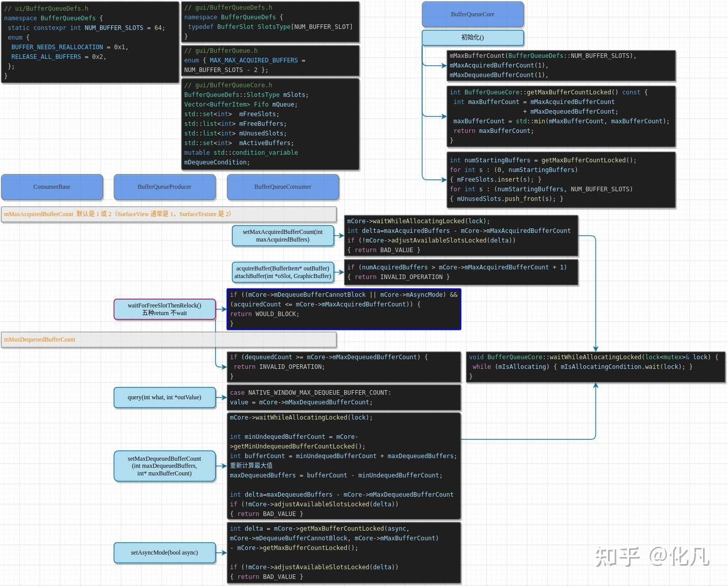Click the numAcquiredBuffers INVALID_OPERATION code block
Screen dimensions: 728x586
pyautogui.click(x=461, y=272)
